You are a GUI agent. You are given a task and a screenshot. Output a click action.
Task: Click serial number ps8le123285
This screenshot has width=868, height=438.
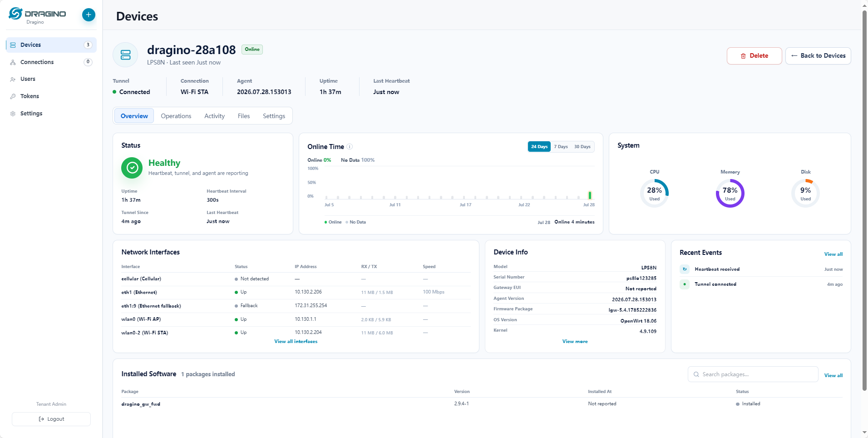tap(641, 279)
